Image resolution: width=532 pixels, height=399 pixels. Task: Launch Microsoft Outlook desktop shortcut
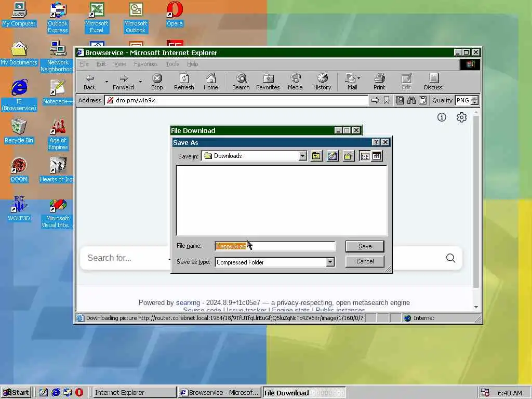136,18
